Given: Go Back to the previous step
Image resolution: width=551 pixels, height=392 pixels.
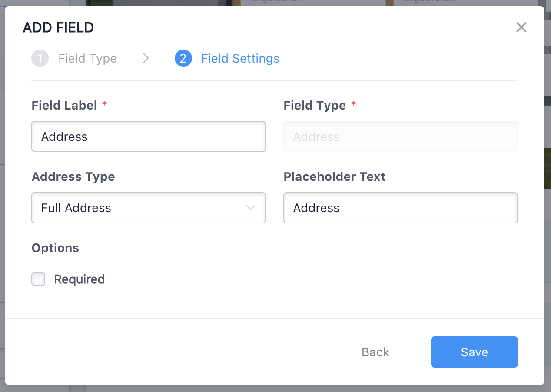Looking at the screenshot, I should point(375,352).
